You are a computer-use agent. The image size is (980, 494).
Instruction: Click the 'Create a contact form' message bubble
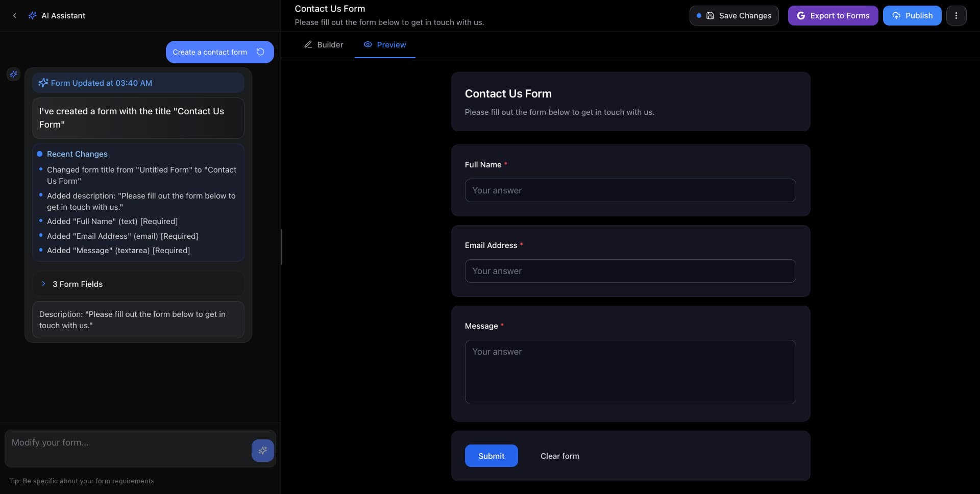(220, 52)
